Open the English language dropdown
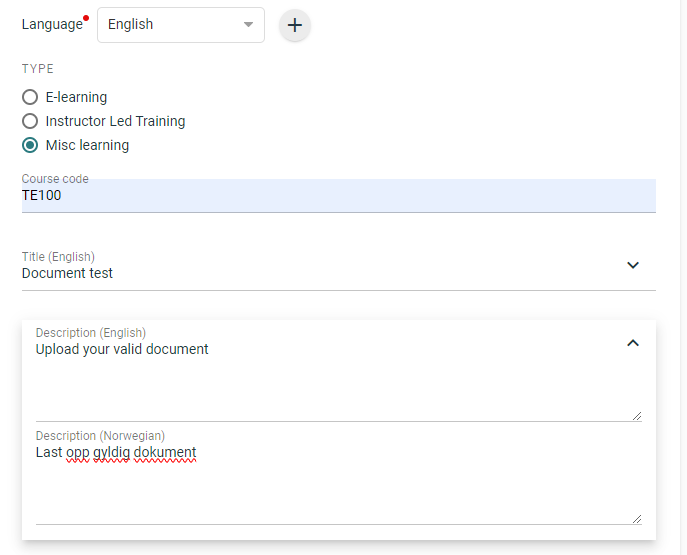This screenshot has height=555, width=687. pyautogui.click(x=181, y=25)
